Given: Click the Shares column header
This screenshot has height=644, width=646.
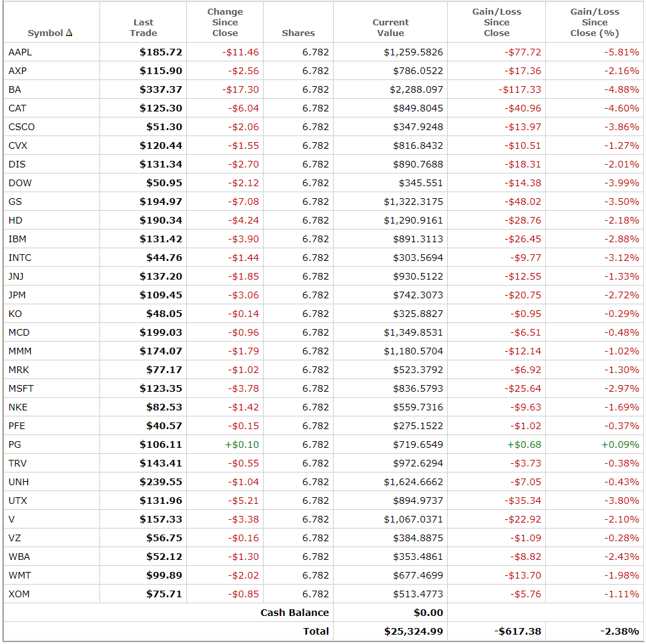Looking at the screenshot, I should click(298, 33).
